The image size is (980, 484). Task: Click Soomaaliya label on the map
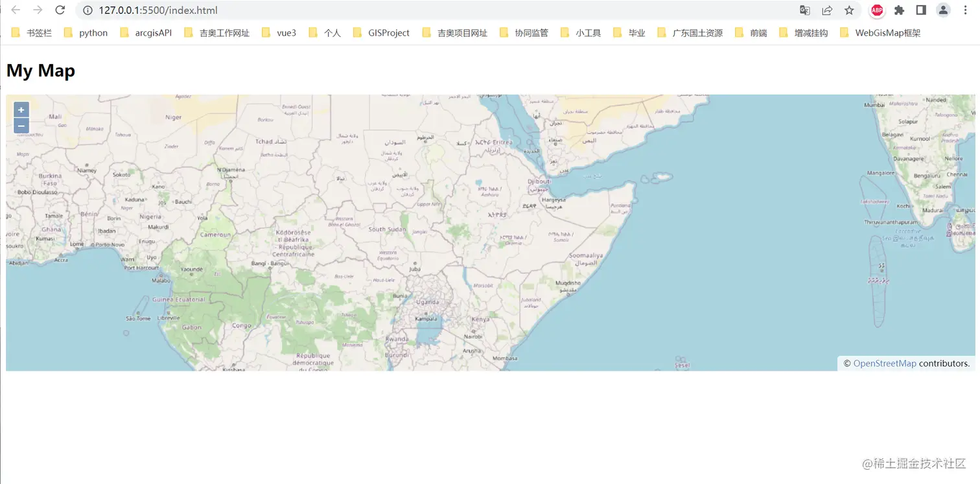click(585, 256)
